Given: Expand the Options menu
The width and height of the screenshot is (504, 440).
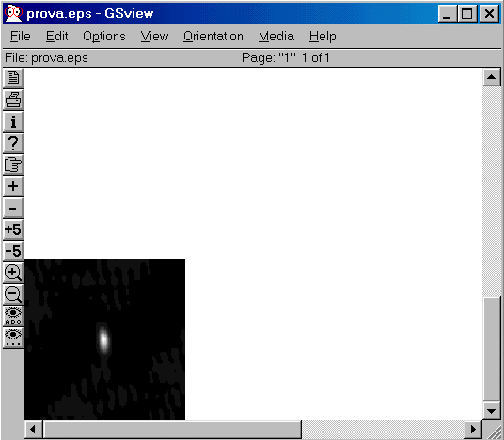Looking at the screenshot, I should tap(104, 37).
